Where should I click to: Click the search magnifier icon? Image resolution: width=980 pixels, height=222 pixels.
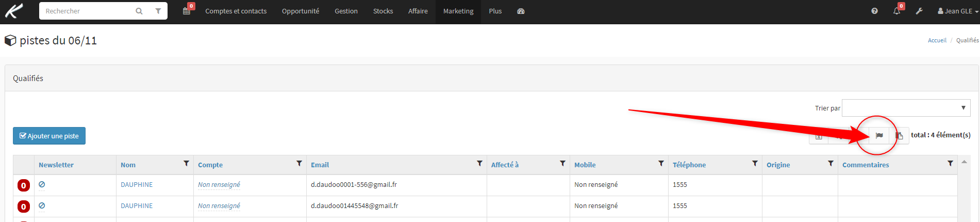pos(139,11)
